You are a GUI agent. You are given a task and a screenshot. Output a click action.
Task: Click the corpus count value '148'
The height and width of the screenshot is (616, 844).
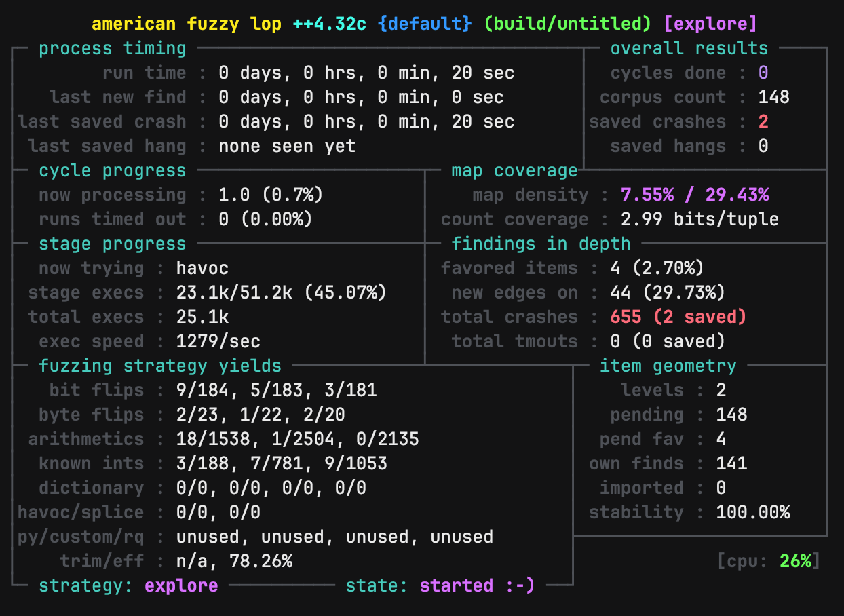774,98
